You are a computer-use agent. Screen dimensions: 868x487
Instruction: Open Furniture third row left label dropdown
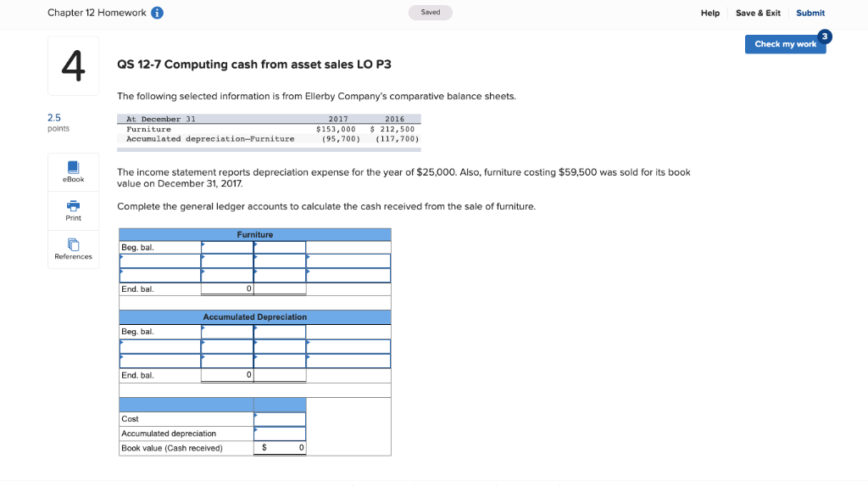pyautogui.click(x=160, y=276)
